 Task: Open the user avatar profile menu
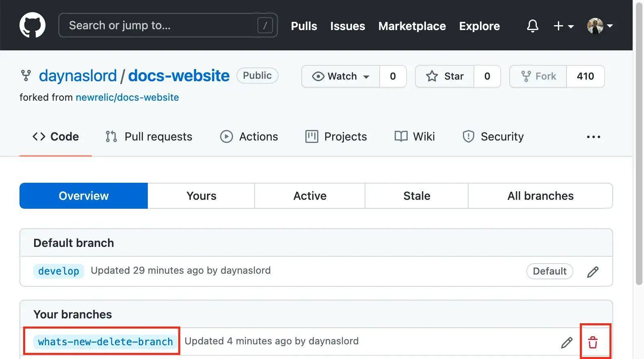(600, 26)
